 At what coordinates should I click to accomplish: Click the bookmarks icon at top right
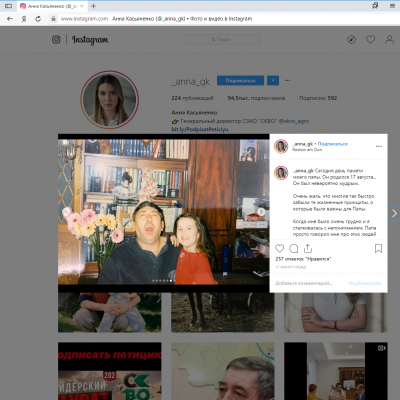coord(375,5)
